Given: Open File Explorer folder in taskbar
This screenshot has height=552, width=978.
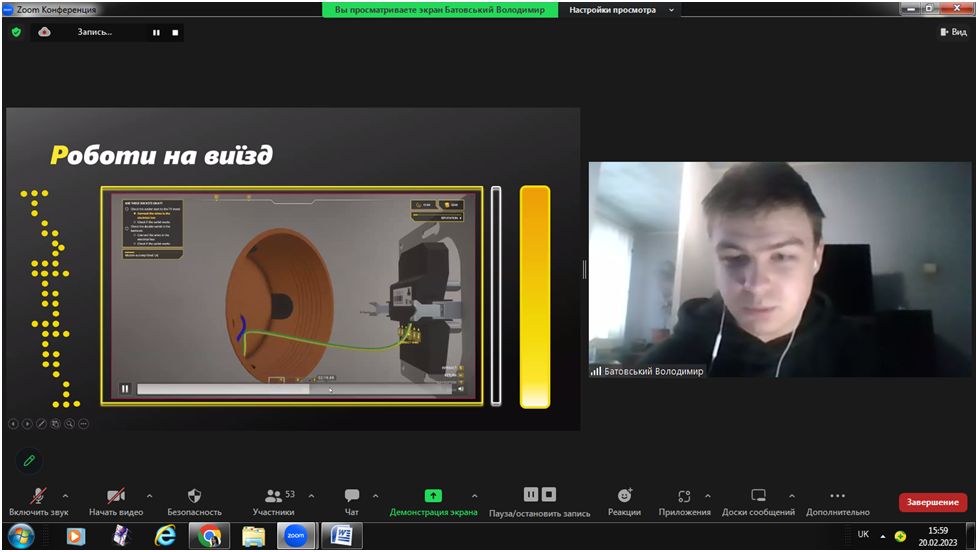Looking at the screenshot, I should pyautogui.click(x=253, y=536).
